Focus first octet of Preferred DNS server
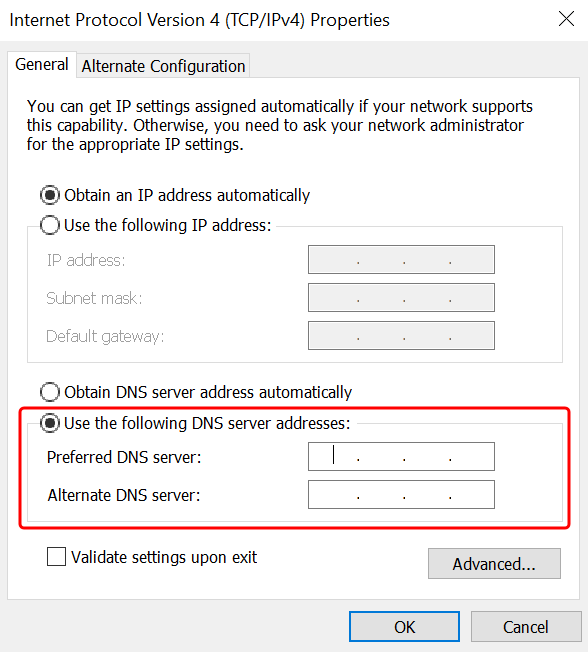Screen dimensions: 588x652 tap(335, 457)
